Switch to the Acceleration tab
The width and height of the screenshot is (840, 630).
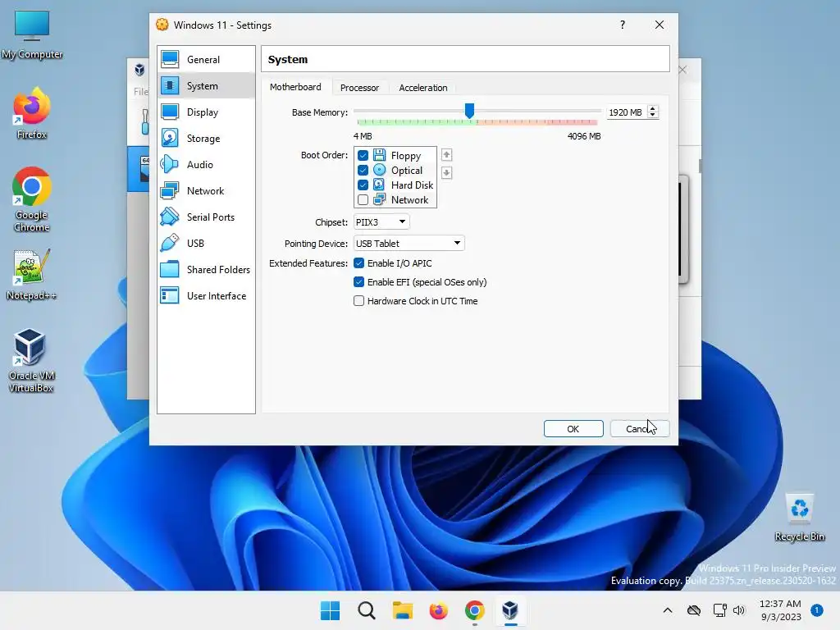tap(422, 87)
